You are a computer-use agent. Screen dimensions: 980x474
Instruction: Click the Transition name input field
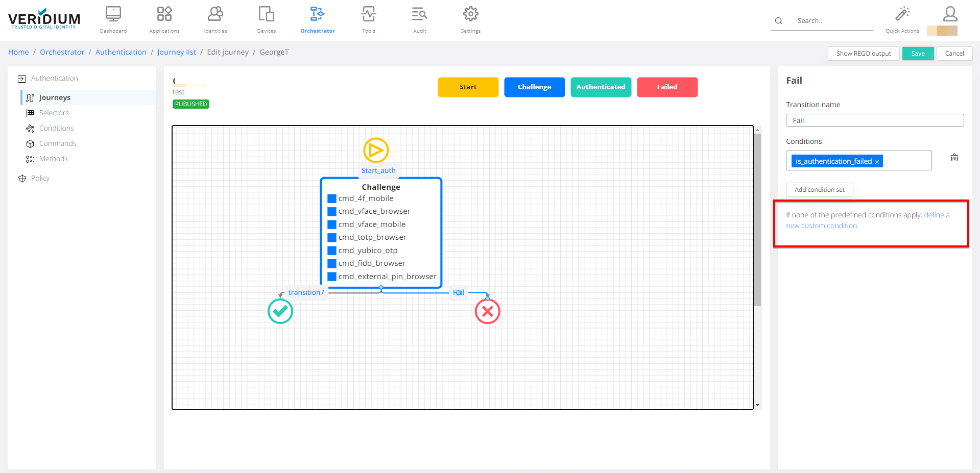[874, 120]
